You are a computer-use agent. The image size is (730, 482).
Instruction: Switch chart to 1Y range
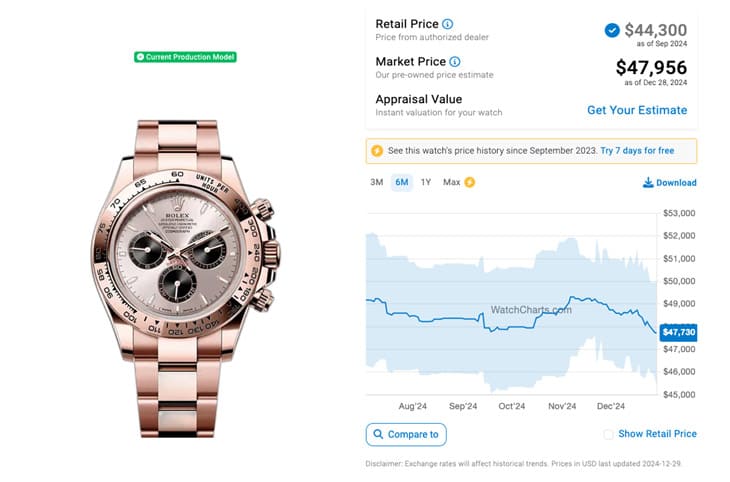(426, 182)
